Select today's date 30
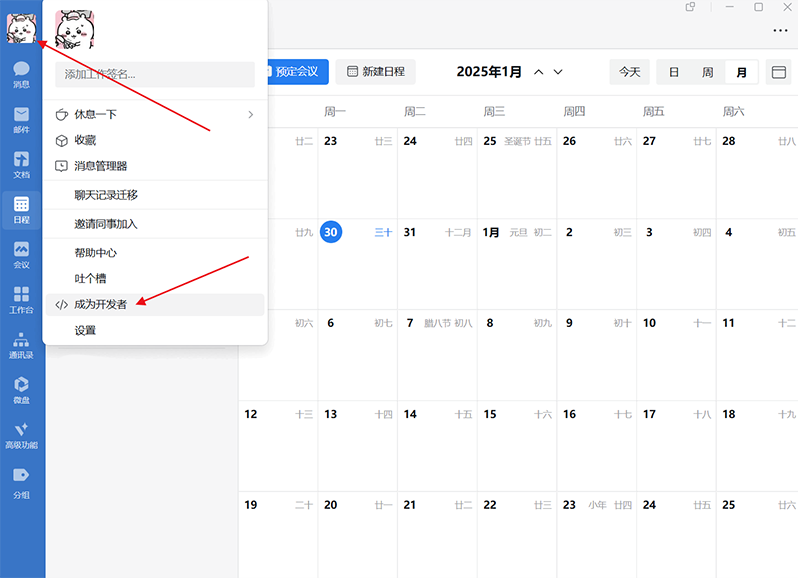The image size is (798, 578). tap(331, 232)
